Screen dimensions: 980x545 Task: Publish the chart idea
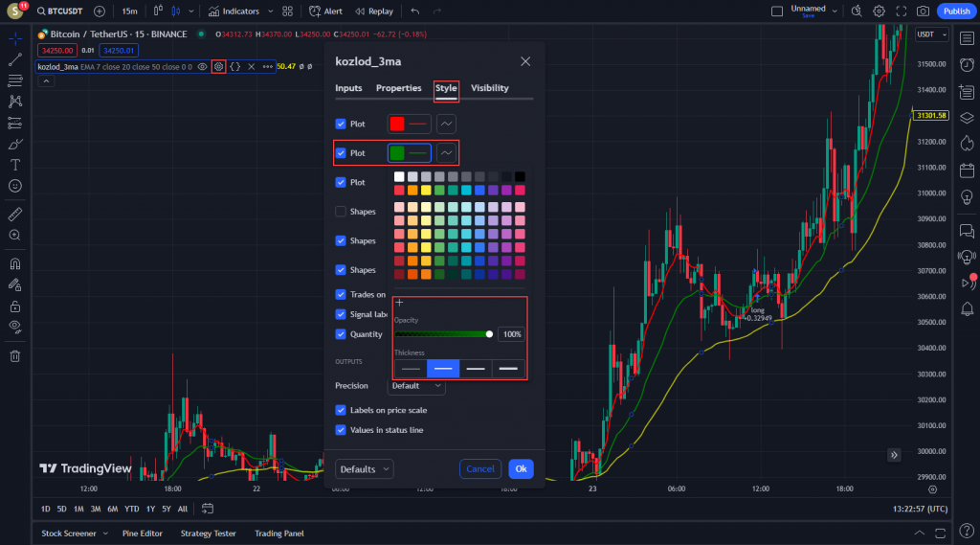(x=956, y=11)
